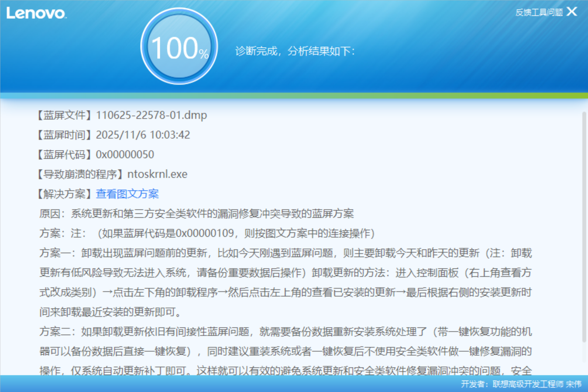Click the bluescreen code 0x00000050
This screenshot has width=588, height=392.
[x=125, y=154]
